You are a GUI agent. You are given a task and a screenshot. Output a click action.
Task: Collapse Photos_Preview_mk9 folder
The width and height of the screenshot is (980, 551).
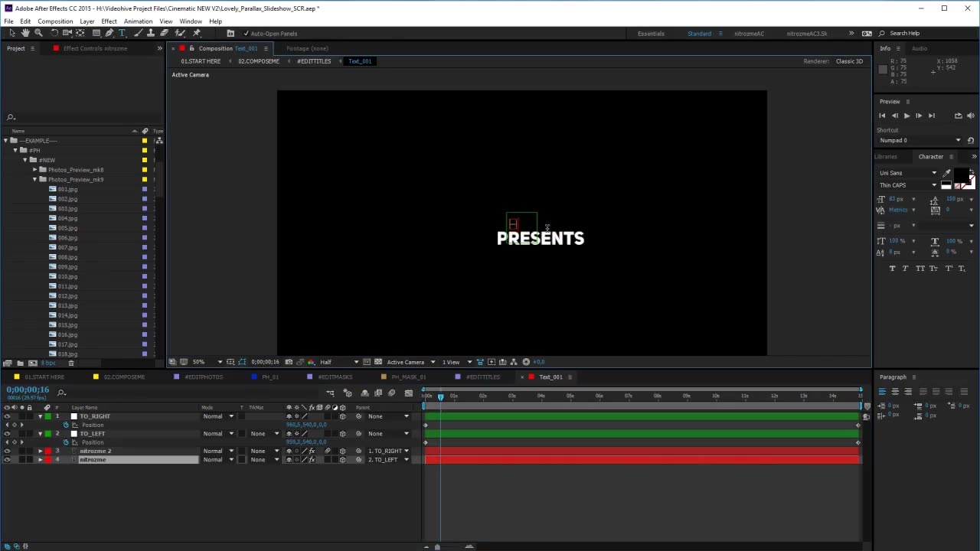tap(34, 179)
